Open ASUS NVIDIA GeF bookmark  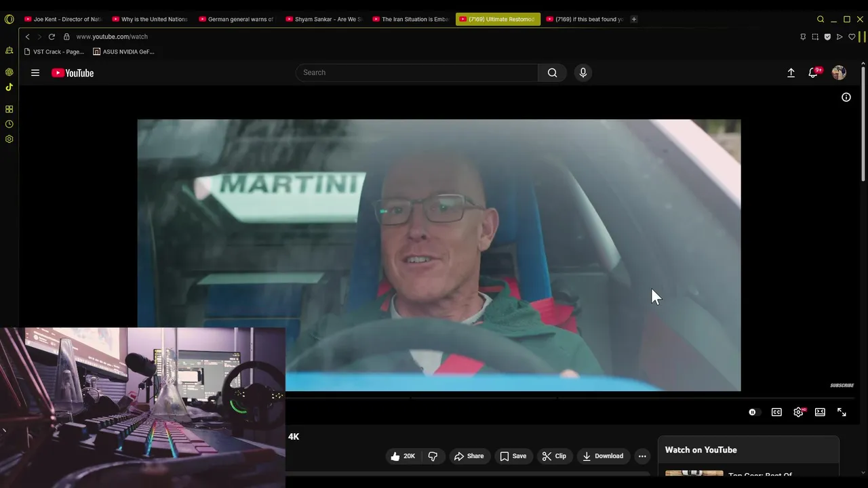pos(123,52)
